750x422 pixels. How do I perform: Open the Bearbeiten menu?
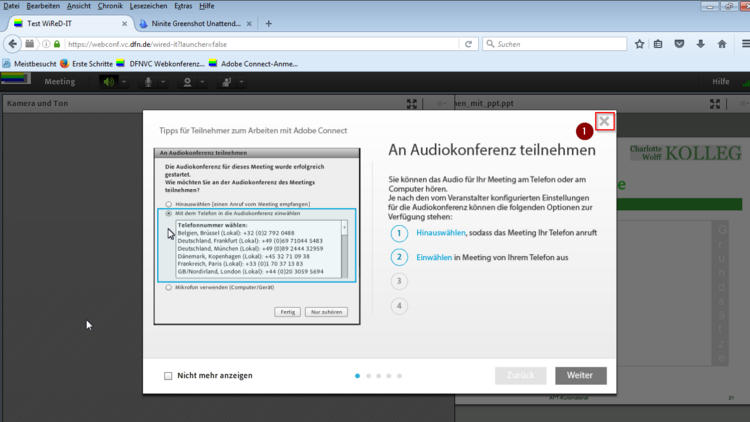click(43, 6)
